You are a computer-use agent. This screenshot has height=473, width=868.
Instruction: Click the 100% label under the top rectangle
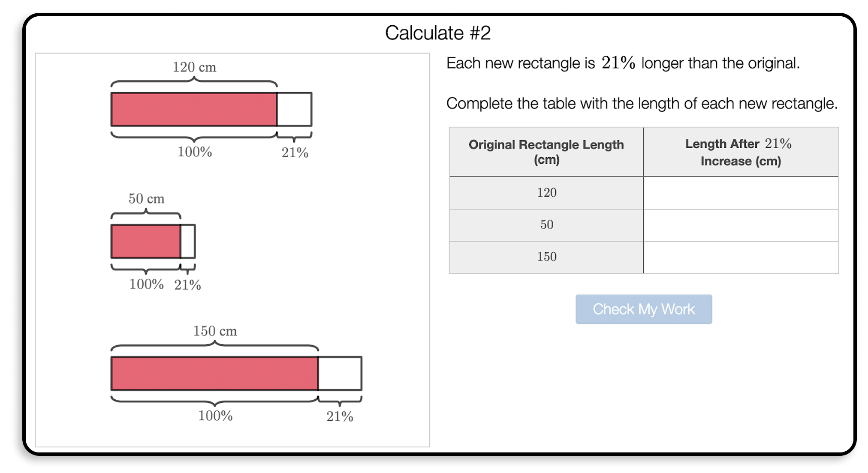[x=194, y=151]
